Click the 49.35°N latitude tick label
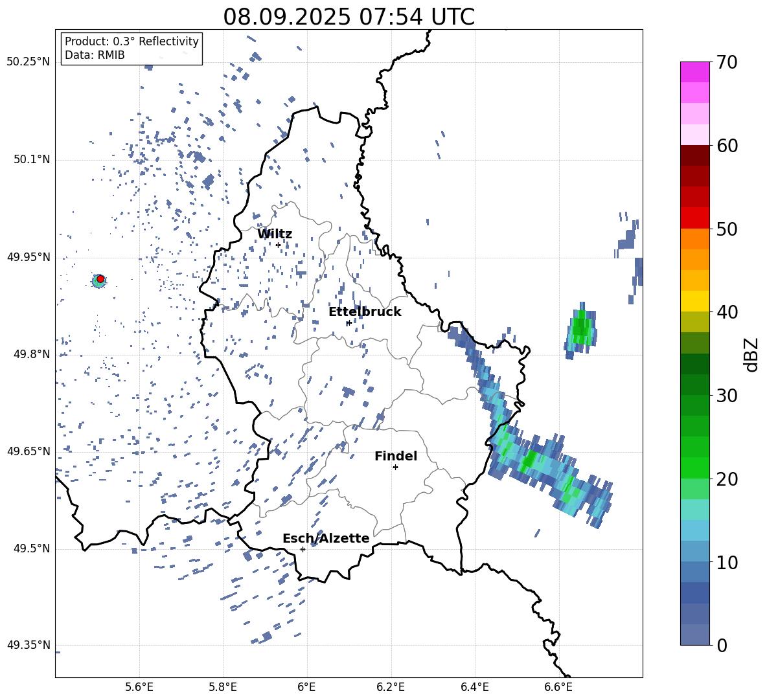Image resolution: width=767 pixels, height=700 pixels. click(29, 645)
